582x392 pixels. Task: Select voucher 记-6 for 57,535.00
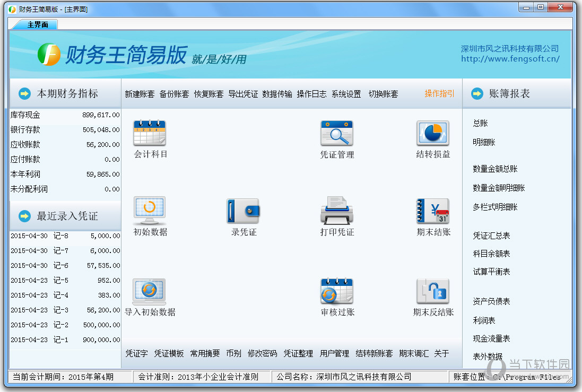click(x=65, y=265)
